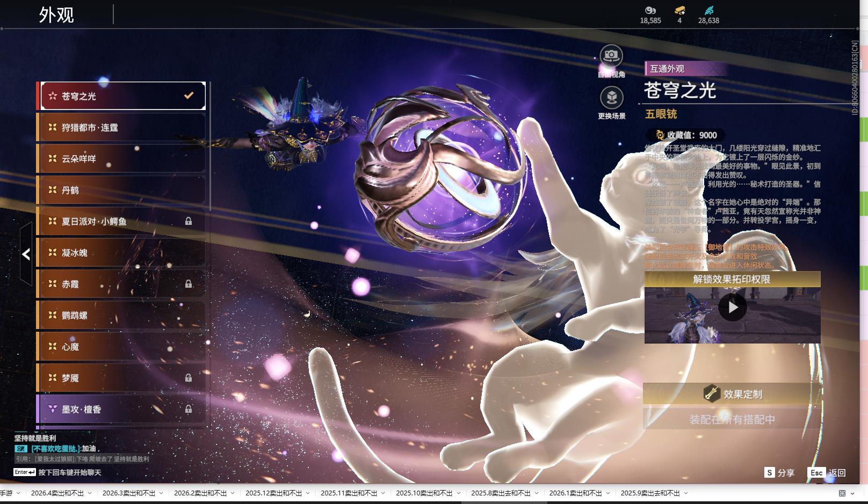868x504 pixels.
Task: Switch to the 2025.10卖出和不出 sheet tab
Action: click(x=424, y=493)
